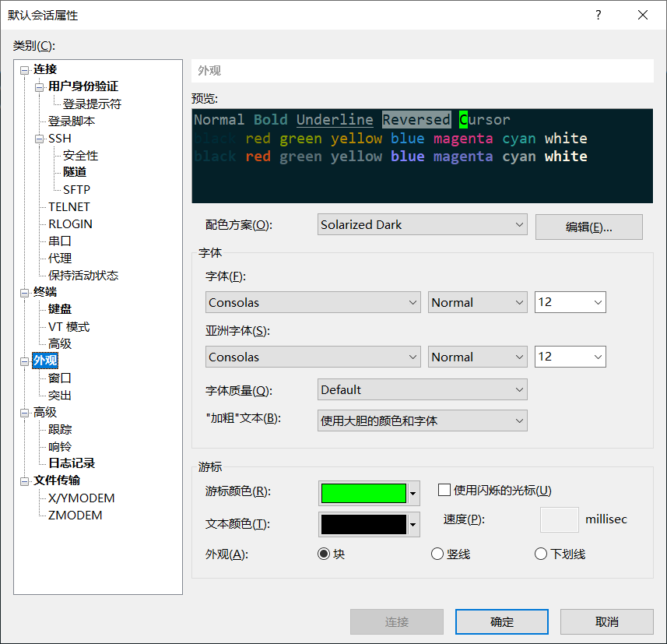Collapse the 连接 tree branch

click(x=25, y=69)
